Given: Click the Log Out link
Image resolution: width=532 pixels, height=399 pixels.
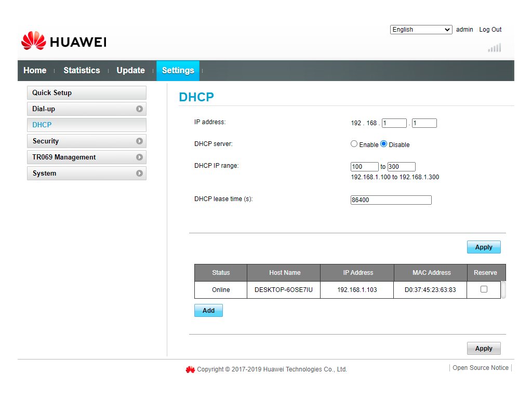Looking at the screenshot, I should coord(490,30).
